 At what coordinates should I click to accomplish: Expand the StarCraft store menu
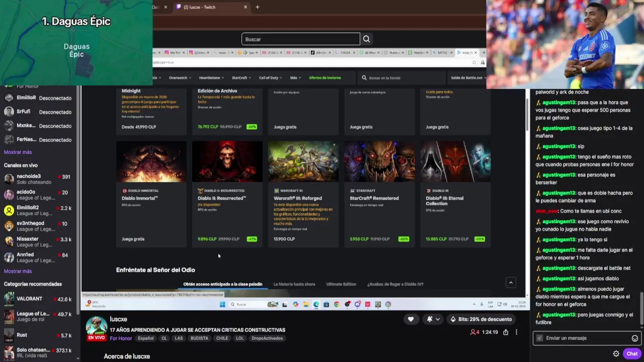(242, 78)
